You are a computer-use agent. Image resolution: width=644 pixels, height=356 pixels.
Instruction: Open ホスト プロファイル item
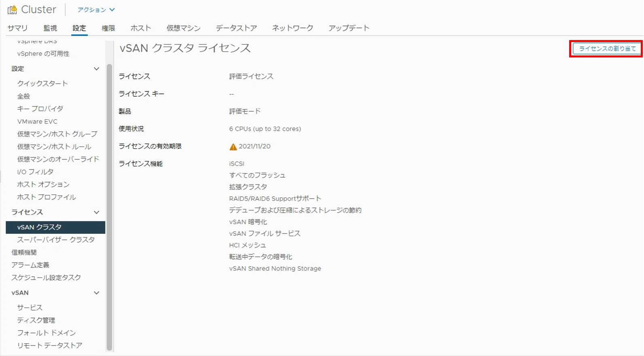pos(47,197)
